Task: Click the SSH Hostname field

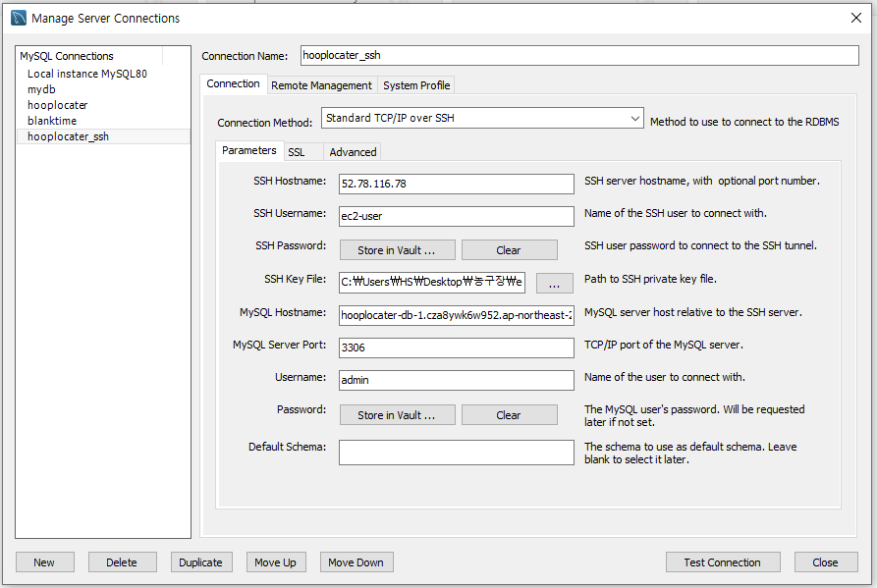Action: [x=457, y=184]
